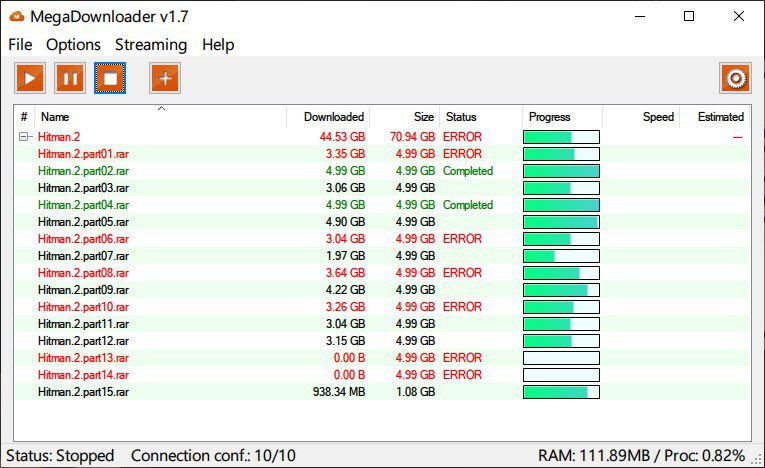Pause downloads using the pause button
The image size is (765, 468).
[x=70, y=78]
